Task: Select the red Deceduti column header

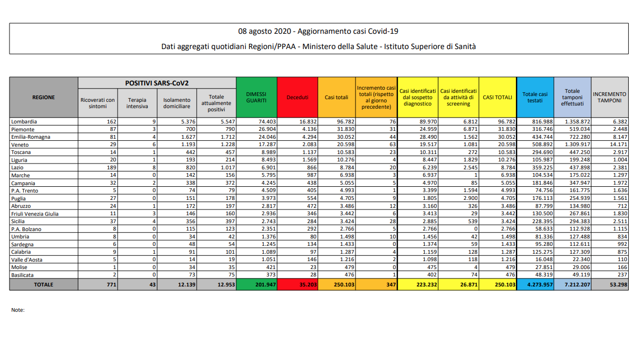Action: [298, 98]
